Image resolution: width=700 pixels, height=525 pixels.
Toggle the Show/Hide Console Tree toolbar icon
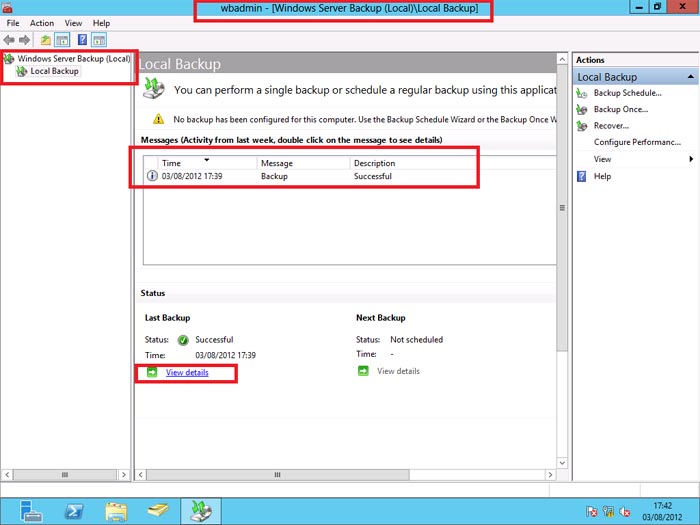[x=62, y=40]
